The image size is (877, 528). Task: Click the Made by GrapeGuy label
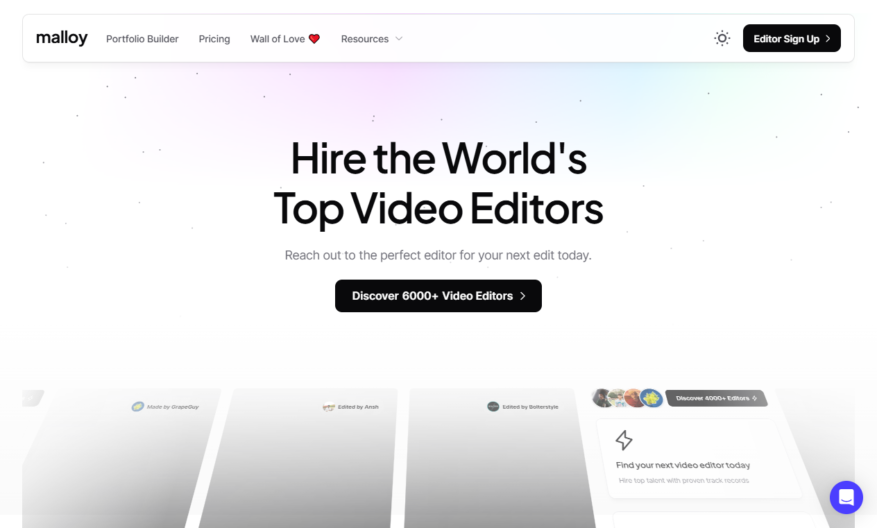click(x=173, y=407)
